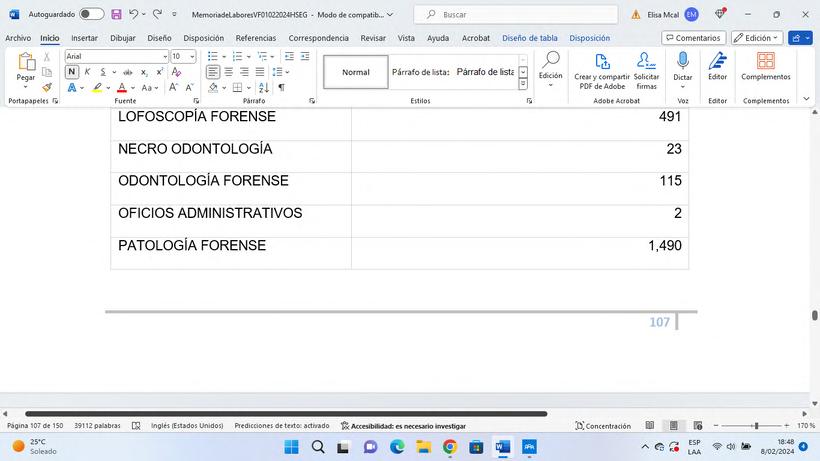Toggle center text alignment
This screenshot has width=820, height=461.
[229, 72]
